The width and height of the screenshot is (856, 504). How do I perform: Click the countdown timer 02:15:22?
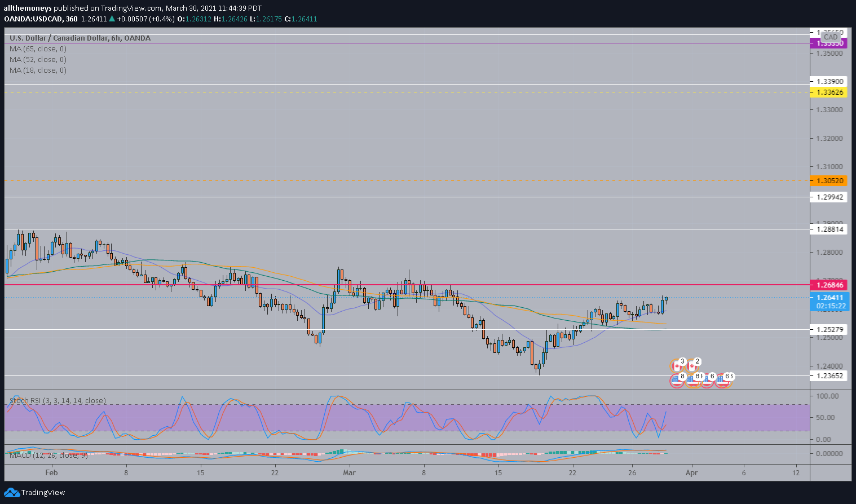coord(831,306)
